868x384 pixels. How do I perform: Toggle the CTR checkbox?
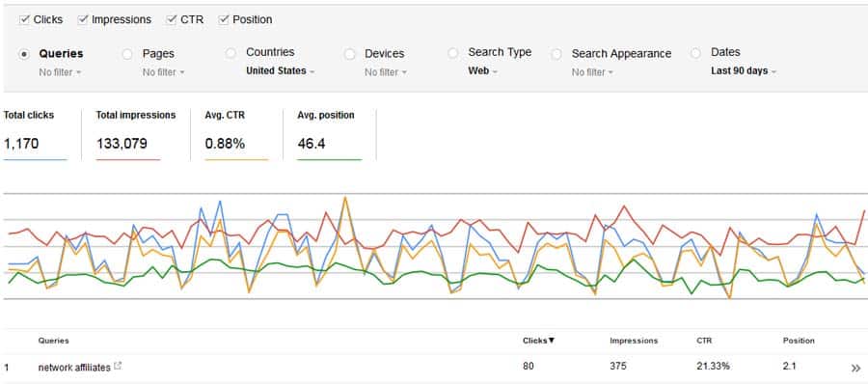[x=172, y=20]
